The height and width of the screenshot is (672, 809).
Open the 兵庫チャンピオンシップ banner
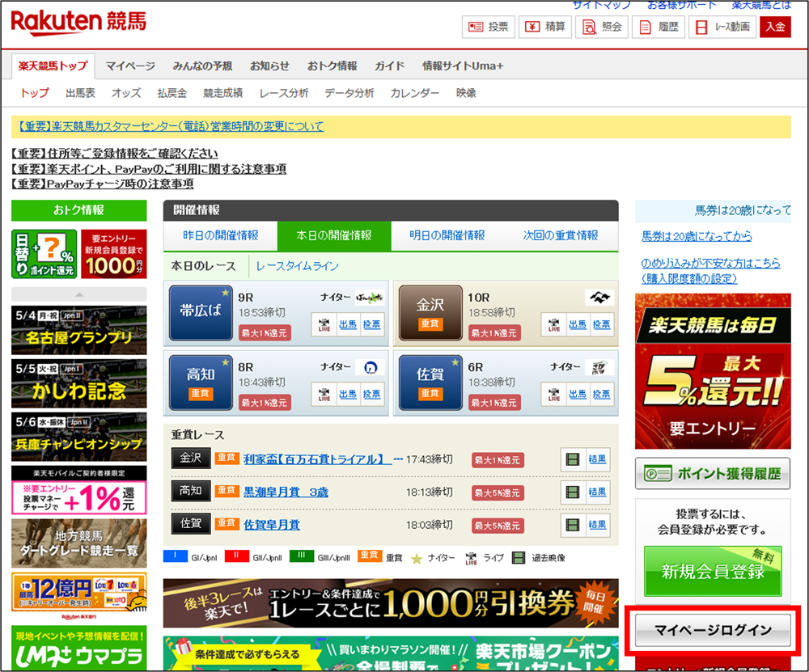point(79,437)
